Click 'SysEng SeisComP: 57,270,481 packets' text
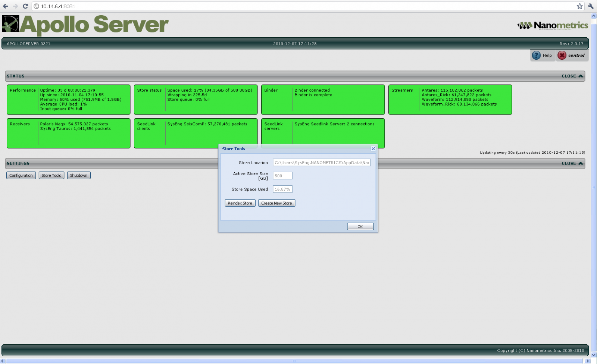The image size is (597, 364). [x=207, y=124]
